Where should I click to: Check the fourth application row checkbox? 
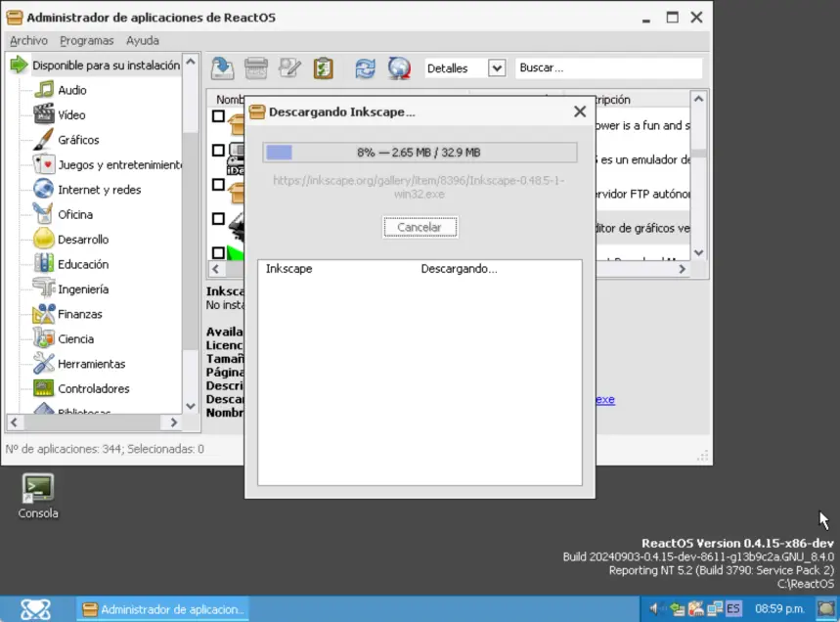pos(218,219)
